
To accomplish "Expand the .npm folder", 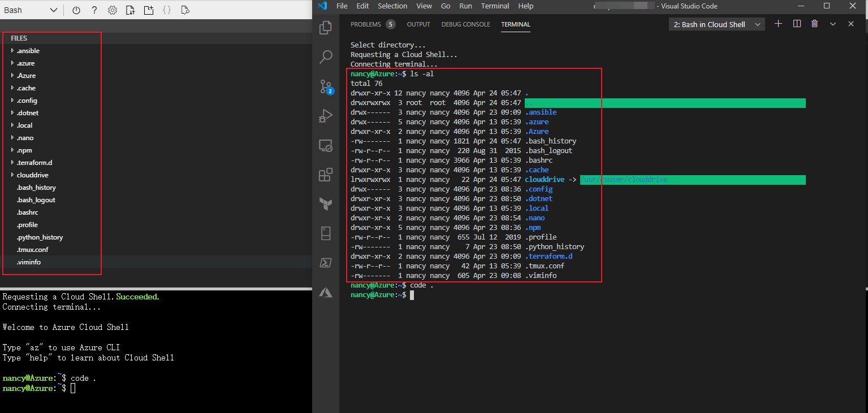I will point(24,150).
